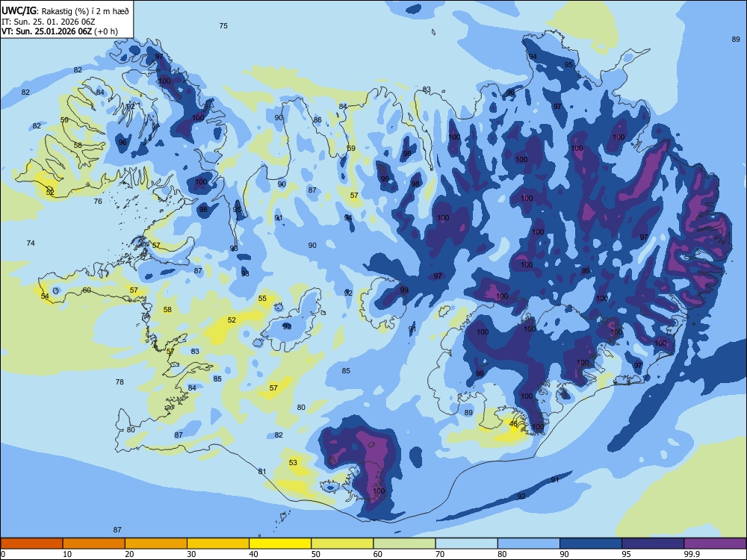Click the humidity value '54' on the map
This screenshot has height=560, width=747.
coord(45,296)
